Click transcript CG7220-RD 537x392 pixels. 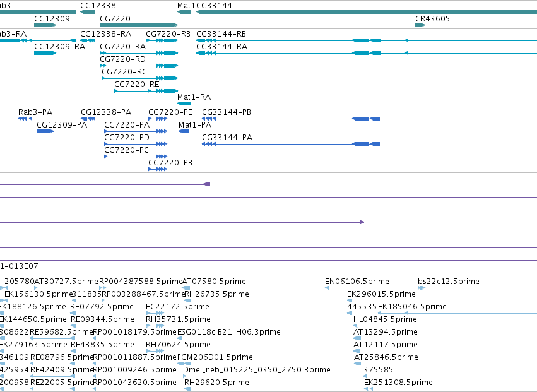coord(122,59)
